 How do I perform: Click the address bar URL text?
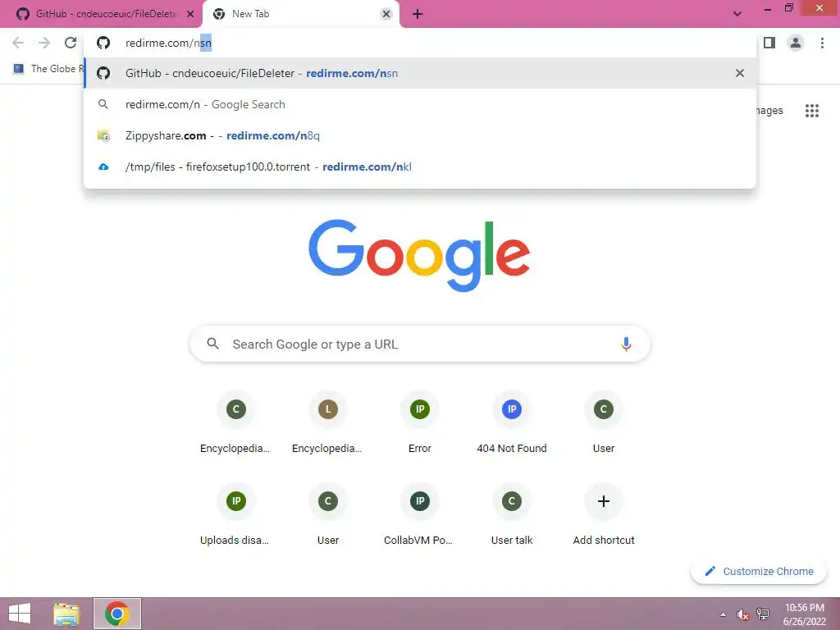168,43
